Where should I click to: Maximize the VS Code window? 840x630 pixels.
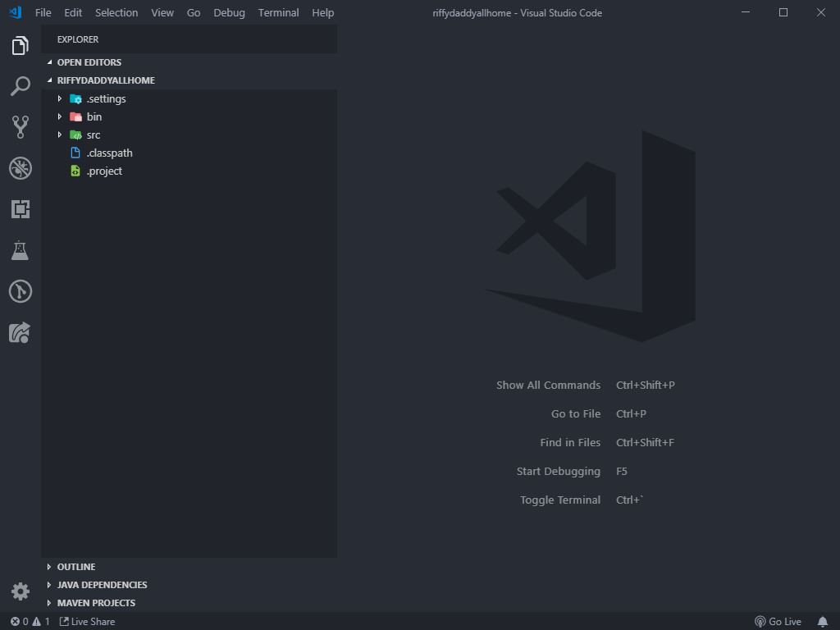click(x=783, y=12)
